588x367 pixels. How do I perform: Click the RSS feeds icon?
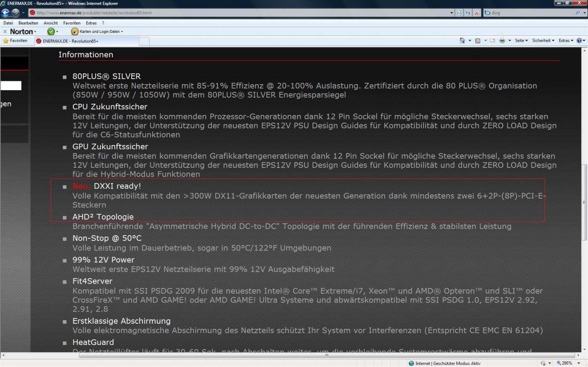coord(478,40)
